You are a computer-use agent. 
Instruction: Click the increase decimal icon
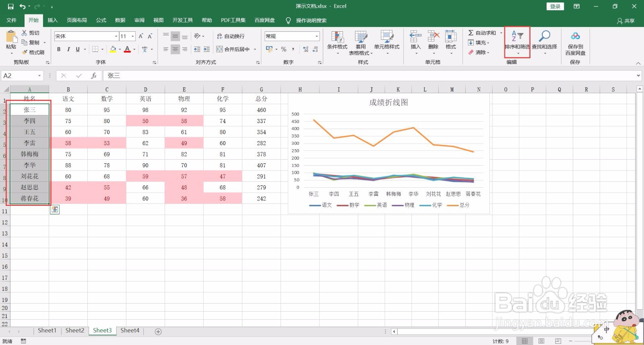pos(306,49)
